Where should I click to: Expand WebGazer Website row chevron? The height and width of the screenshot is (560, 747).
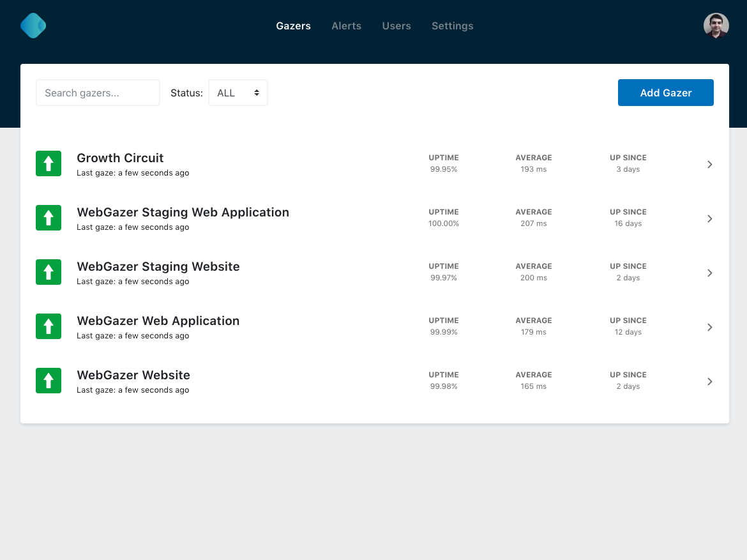(x=709, y=381)
